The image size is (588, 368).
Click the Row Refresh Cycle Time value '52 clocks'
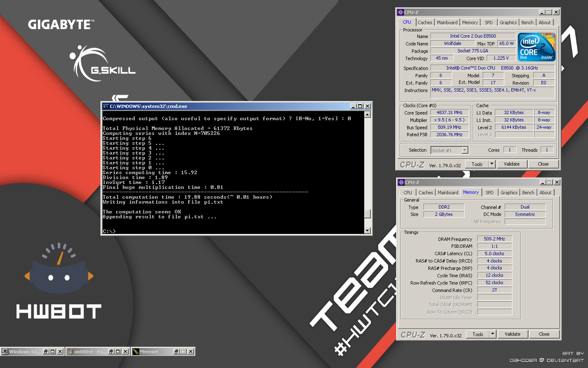click(x=494, y=283)
